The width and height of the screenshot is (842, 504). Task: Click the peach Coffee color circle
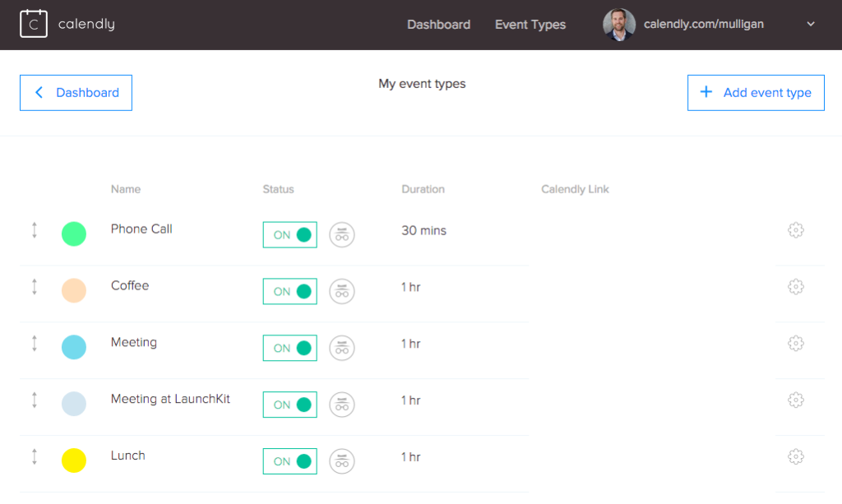74,290
